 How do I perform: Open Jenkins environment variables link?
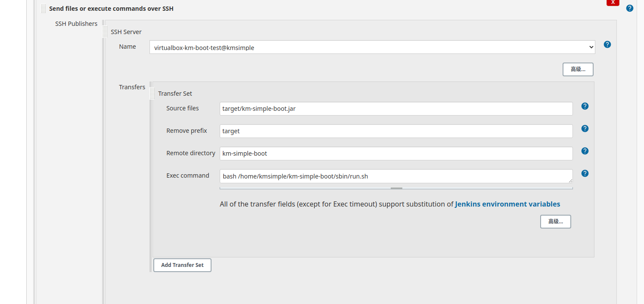tap(507, 204)
